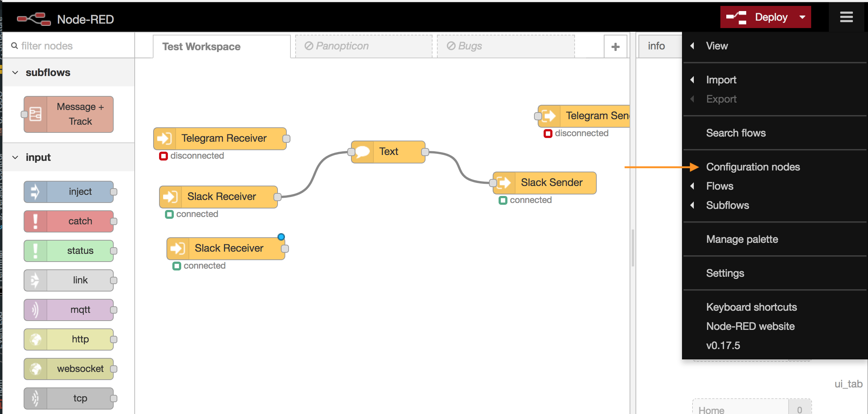Collapse the subflows palette category
This screenshot has height=414, width=868.
tap(15, 72)
